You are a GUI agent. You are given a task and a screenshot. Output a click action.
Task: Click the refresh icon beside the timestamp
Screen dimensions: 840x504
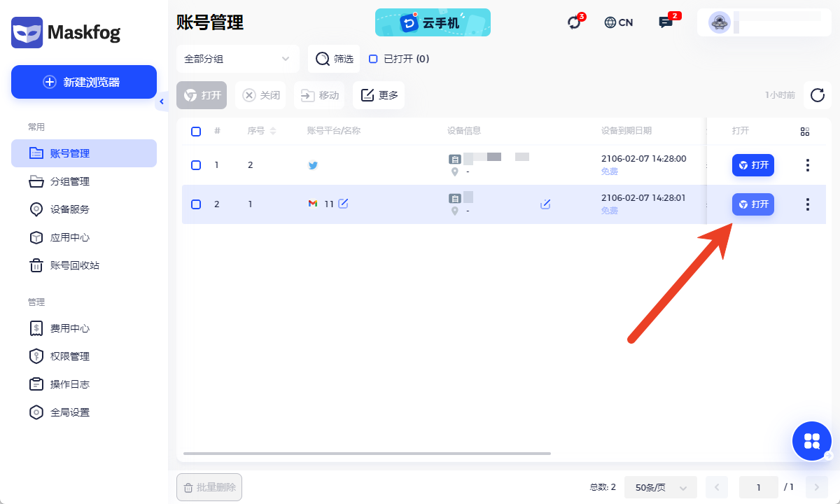(x=817, y=95)
